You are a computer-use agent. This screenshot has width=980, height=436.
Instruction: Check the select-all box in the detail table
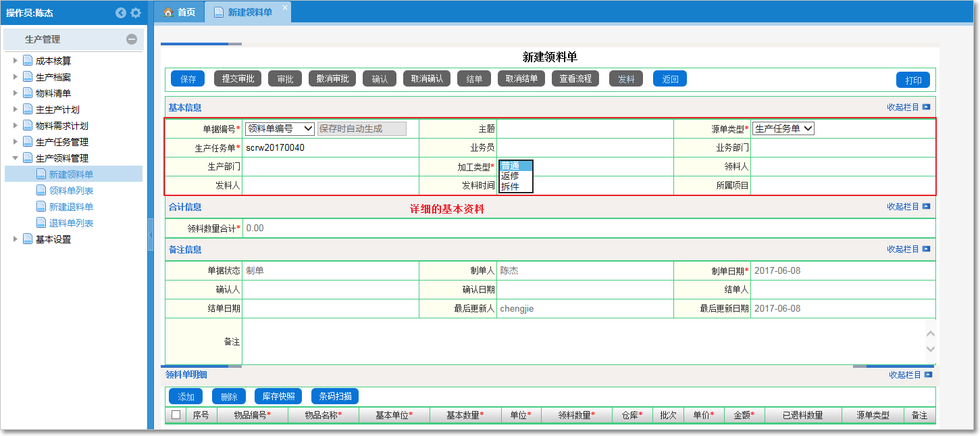[174, 416]
